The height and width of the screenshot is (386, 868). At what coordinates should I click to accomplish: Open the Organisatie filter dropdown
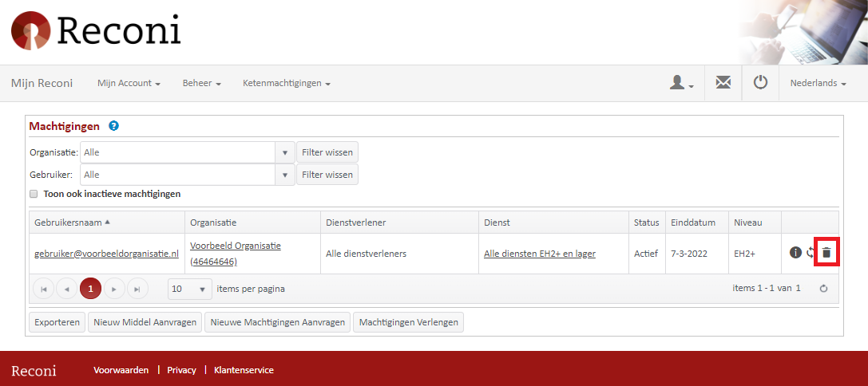284,152
